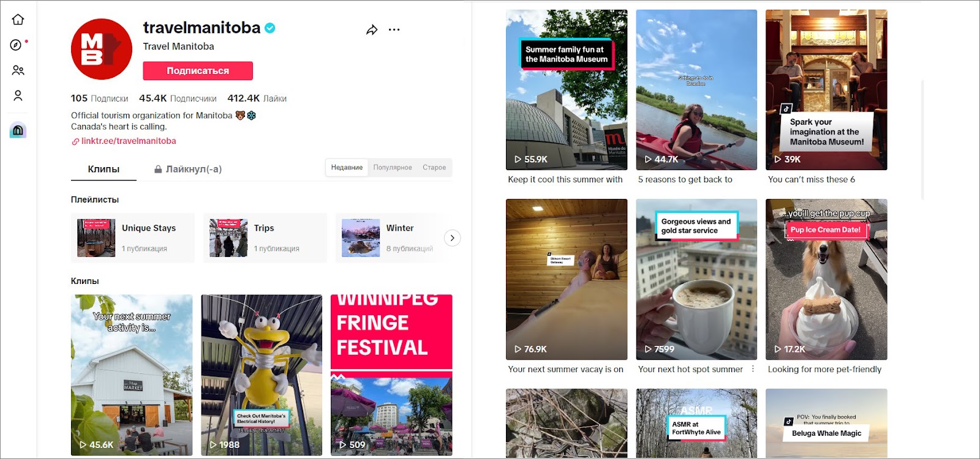Open the Explore compass icon
This screenshot has height=459, width=980.
pyautogui.click(x=16, y=45)
